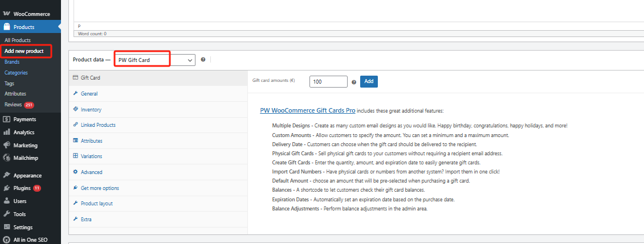Open Analytics via its bar chart icon
This screenshot has height=244, width=644.
pos(6,133)
